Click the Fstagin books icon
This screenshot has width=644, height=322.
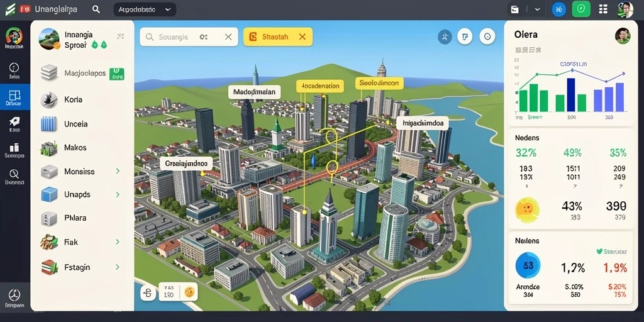tap(49, 267)
